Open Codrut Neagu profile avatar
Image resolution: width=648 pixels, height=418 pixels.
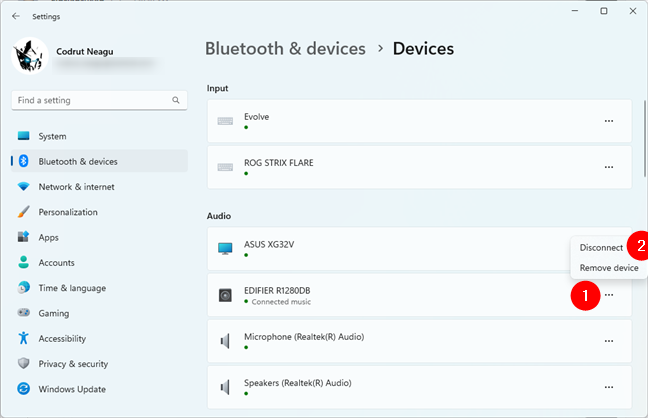(x=30, y=56)
